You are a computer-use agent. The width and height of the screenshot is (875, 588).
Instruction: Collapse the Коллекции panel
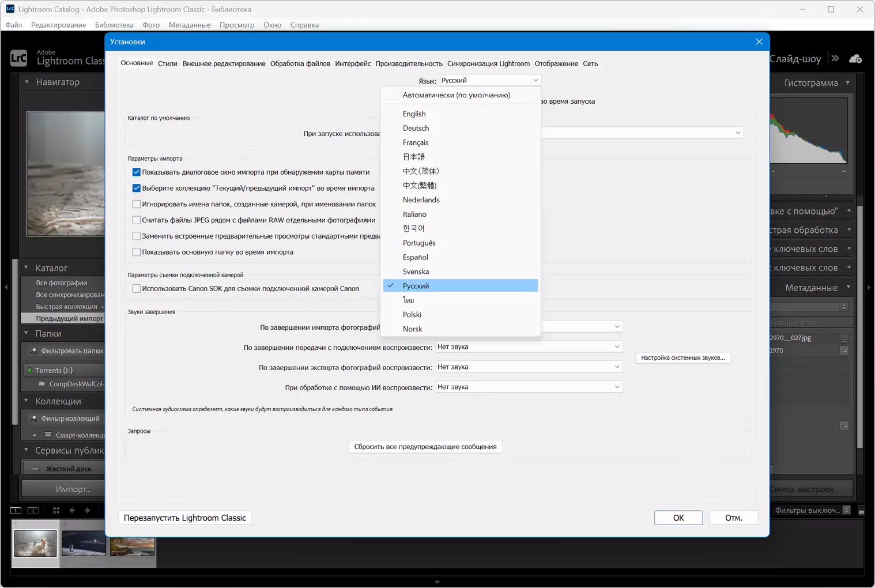pos(26,401)
